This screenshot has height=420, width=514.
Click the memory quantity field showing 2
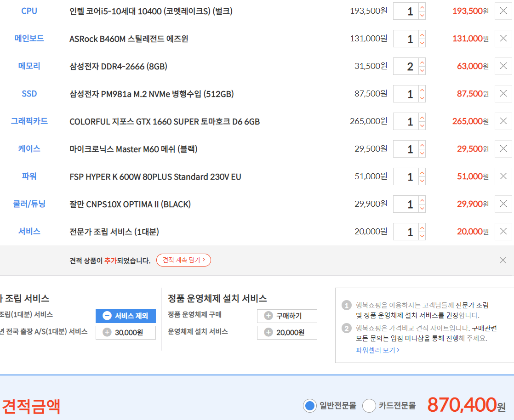point(406,66)
